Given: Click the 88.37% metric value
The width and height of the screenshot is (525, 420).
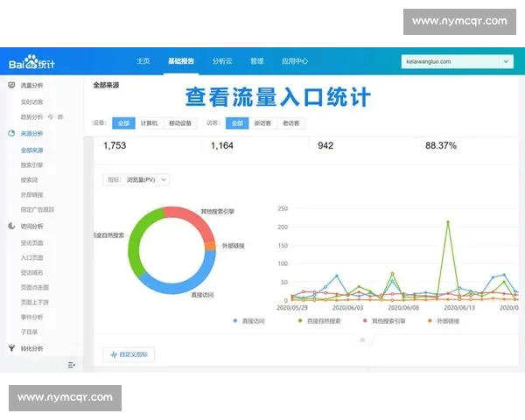Looking at the screenshot, I should (x=441, y=146).
